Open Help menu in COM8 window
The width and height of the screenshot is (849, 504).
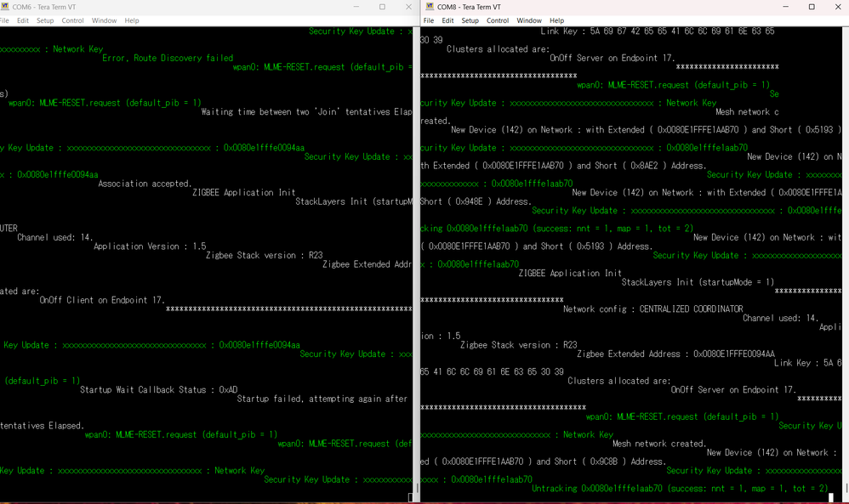(556, 20)
